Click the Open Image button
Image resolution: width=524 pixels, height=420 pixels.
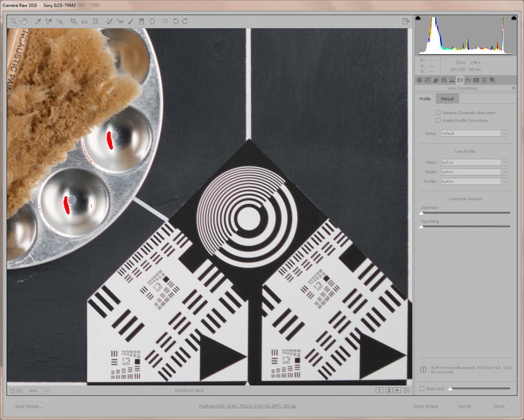(426, 406)
